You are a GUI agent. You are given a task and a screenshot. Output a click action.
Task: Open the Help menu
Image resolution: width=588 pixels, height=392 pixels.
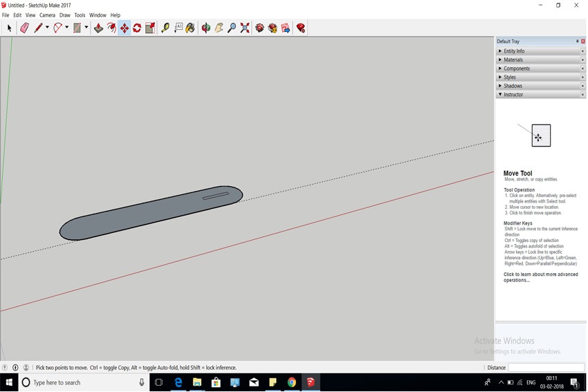(115, 15)
